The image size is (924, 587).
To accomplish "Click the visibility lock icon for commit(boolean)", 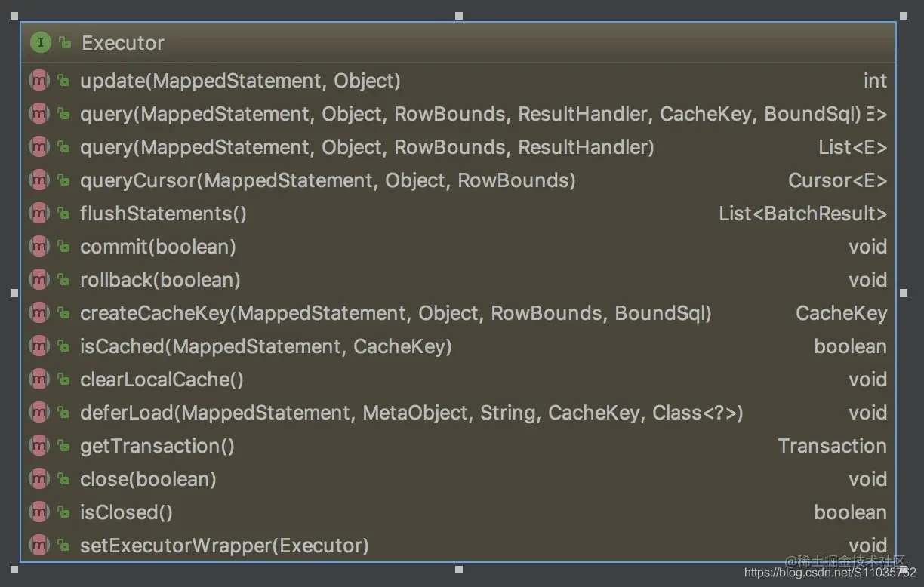I will pyautogui.click(x=64, y=247).
